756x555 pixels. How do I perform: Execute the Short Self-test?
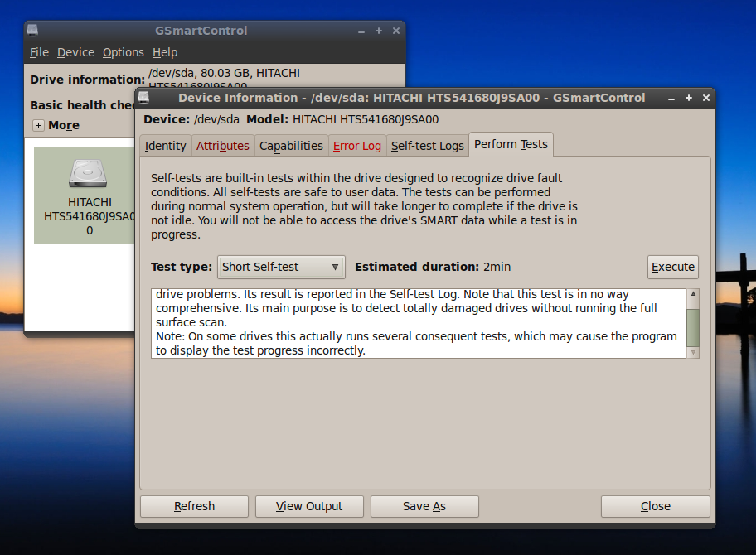pos(672,267)
